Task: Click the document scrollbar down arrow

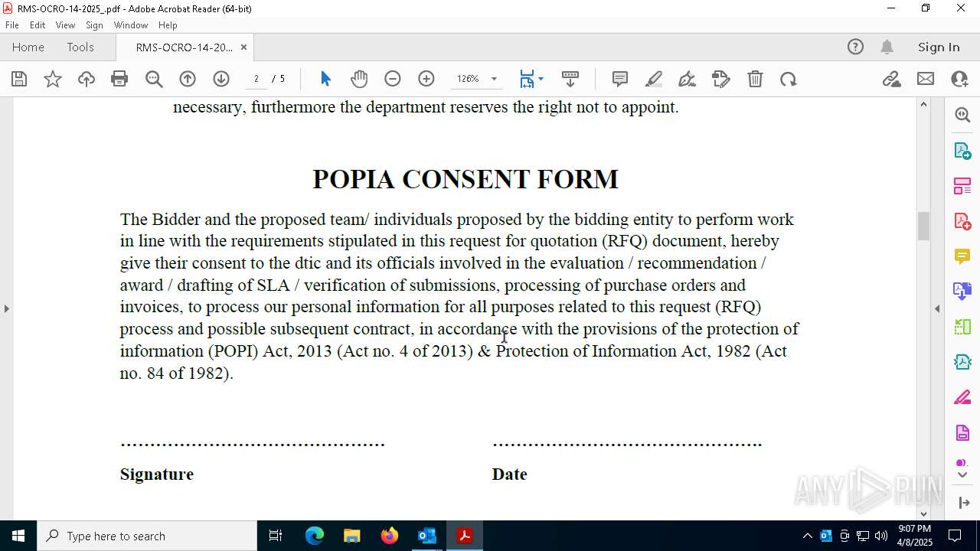Action: 923,514
